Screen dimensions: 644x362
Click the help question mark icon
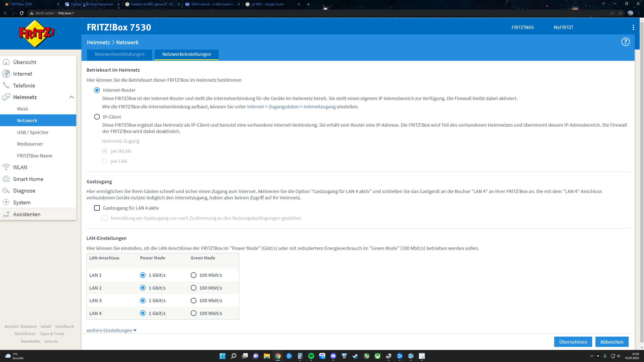(x=625, y=42)
